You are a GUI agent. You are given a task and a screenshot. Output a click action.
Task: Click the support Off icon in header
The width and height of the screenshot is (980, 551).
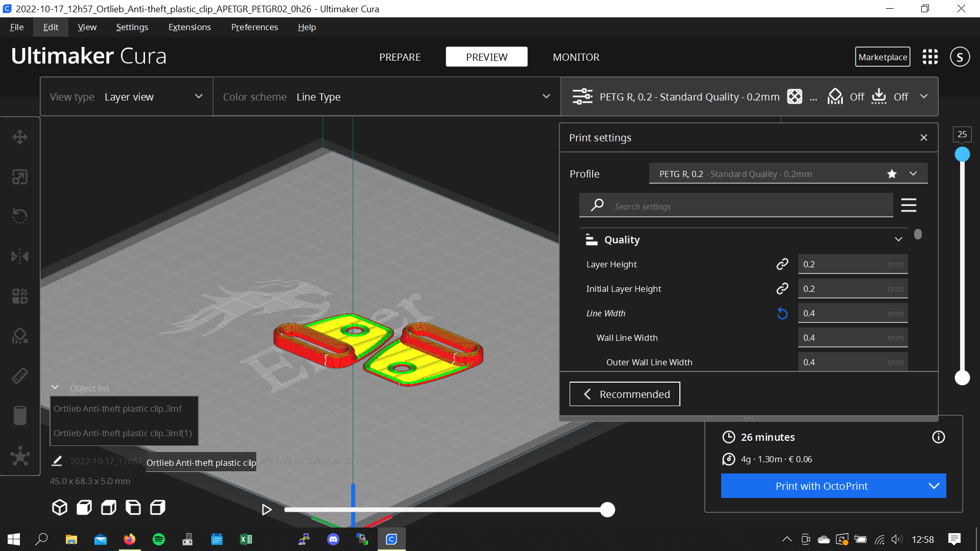[835, 96]
